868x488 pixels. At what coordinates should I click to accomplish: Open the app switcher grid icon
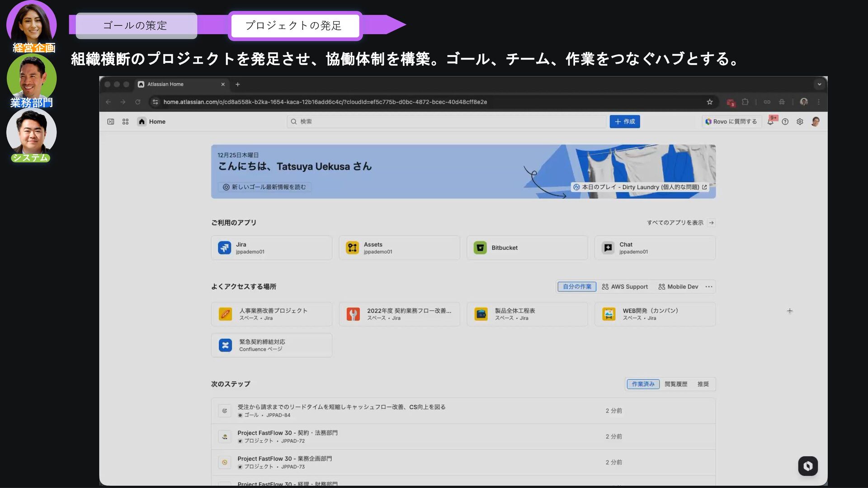tap(125, 122)
